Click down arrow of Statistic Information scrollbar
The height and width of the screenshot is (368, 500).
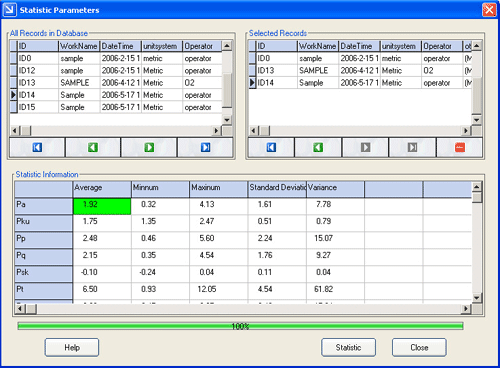tap(477, 298)
